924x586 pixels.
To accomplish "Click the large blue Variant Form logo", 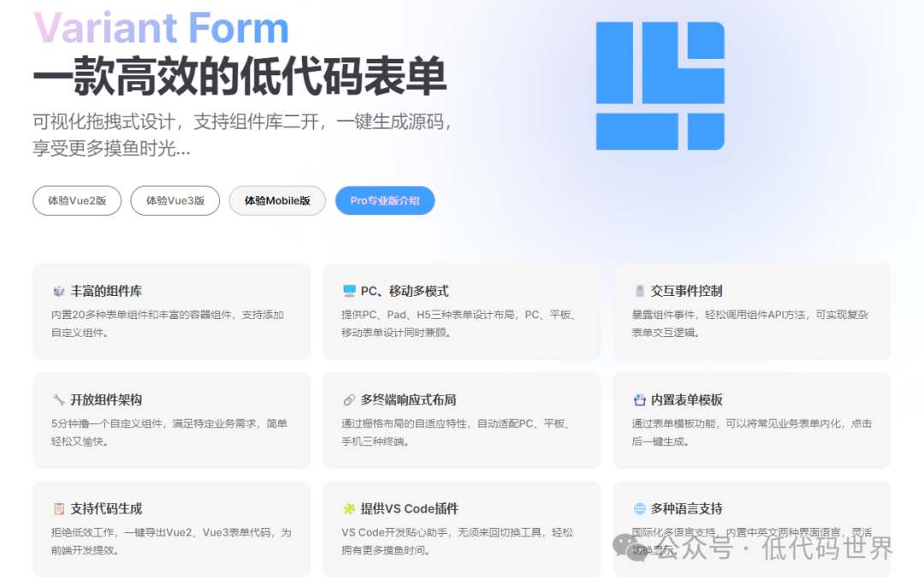I will tap(660, 86).
